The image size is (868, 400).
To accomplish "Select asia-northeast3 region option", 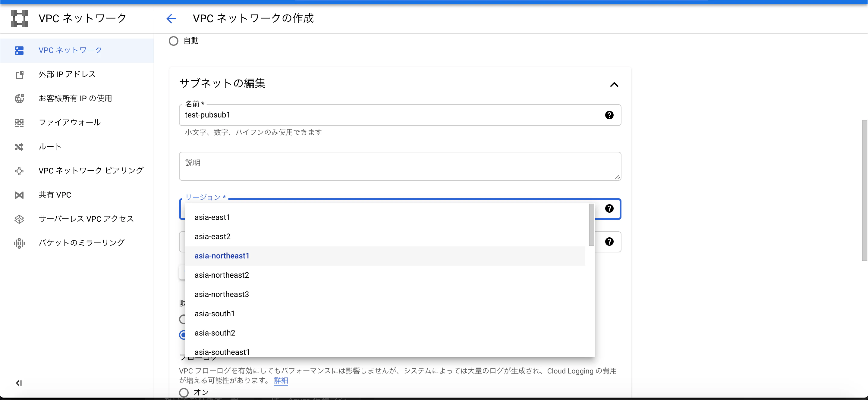I will (x=385, y=294).
